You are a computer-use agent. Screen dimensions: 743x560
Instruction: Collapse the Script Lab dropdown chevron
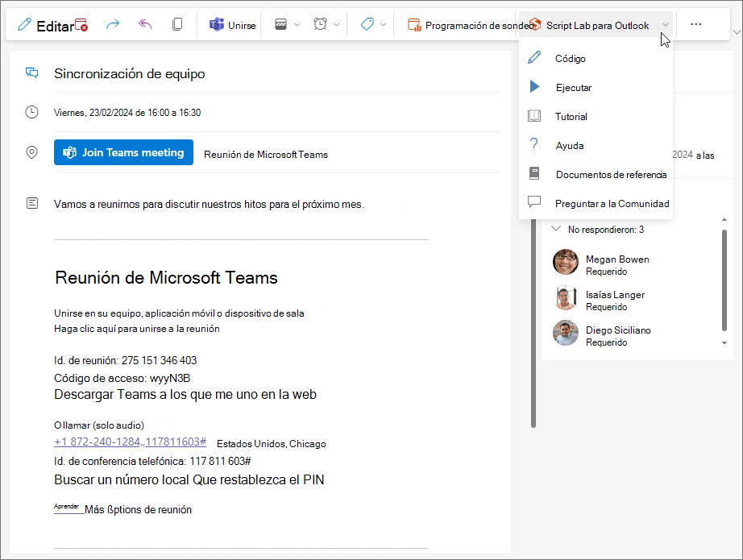(666, 25)
